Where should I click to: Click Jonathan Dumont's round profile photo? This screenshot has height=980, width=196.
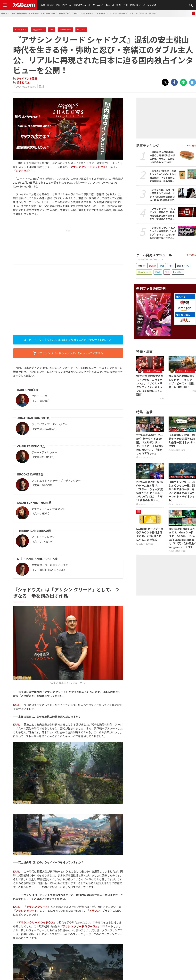pyautogui.click(x=22, y=428)
